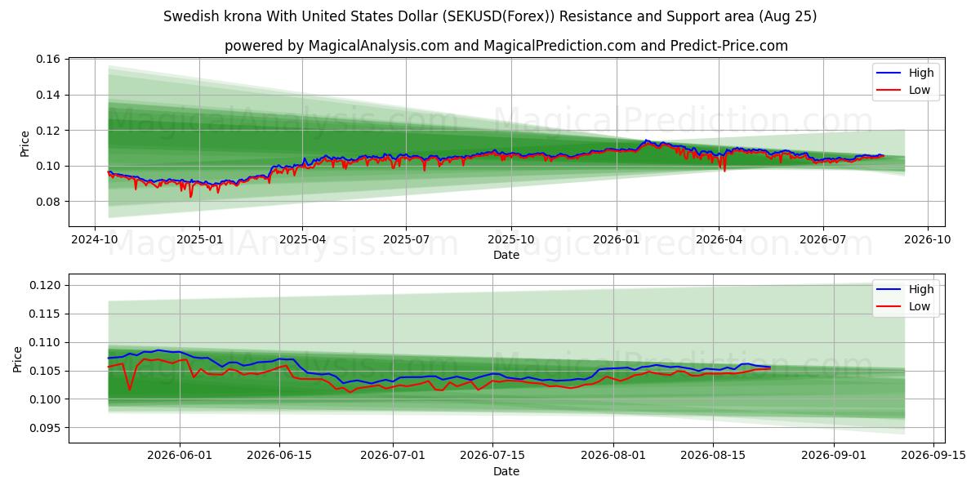Click the '2026-06-01' x-axis tick label
Image resolution: width=980 pixels, height=490 pixels.
[180, 456]
